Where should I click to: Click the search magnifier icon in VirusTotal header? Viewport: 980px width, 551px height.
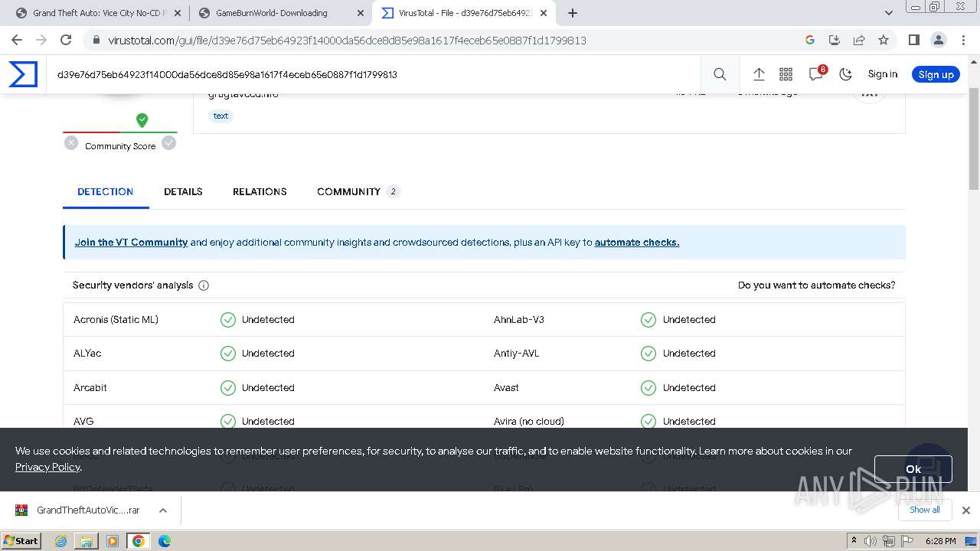(720, 74)
